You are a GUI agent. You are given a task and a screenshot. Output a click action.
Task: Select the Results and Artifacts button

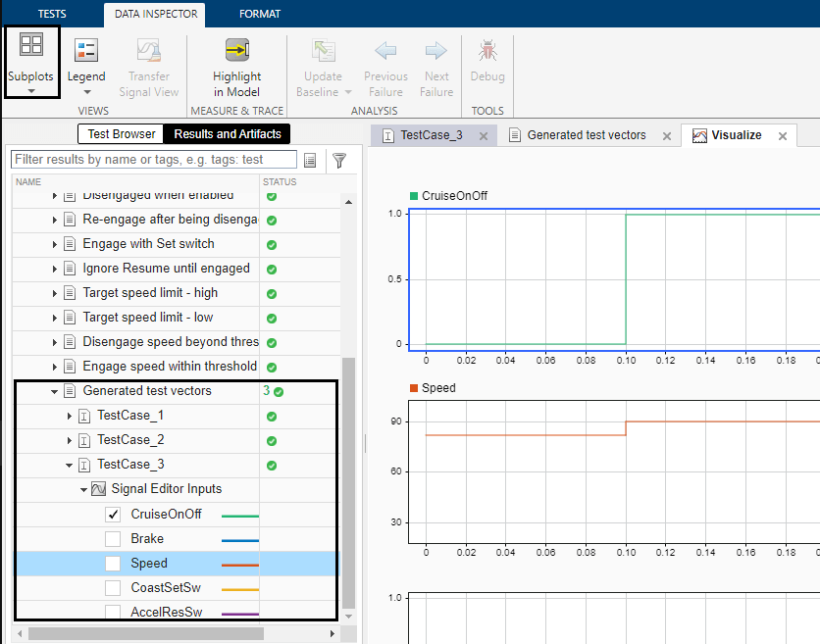pyautogui.click(x=227, y=134)
